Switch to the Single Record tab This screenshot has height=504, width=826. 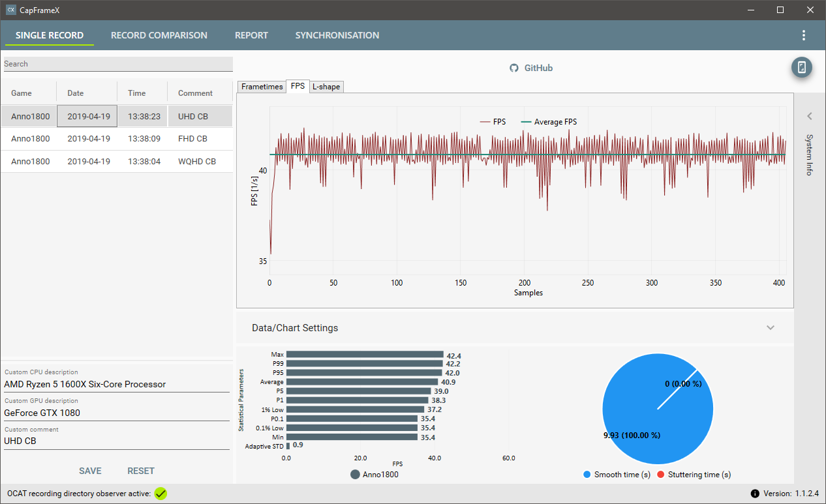50,35
